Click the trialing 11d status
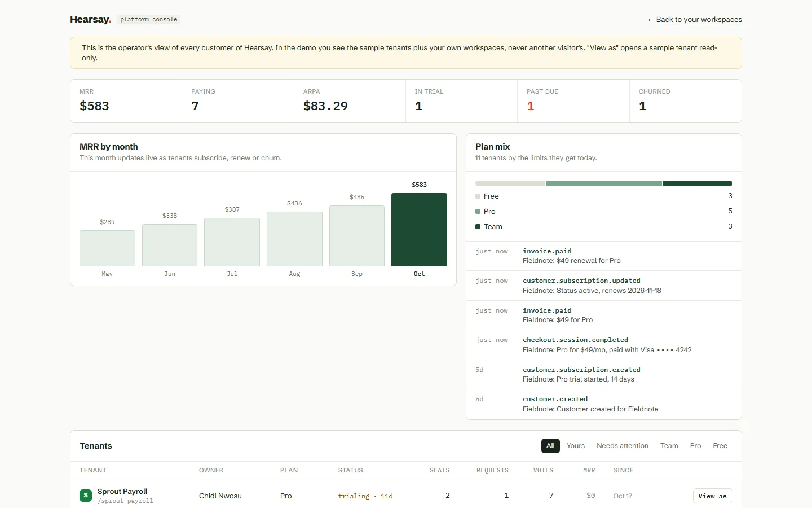 [365, 496]
